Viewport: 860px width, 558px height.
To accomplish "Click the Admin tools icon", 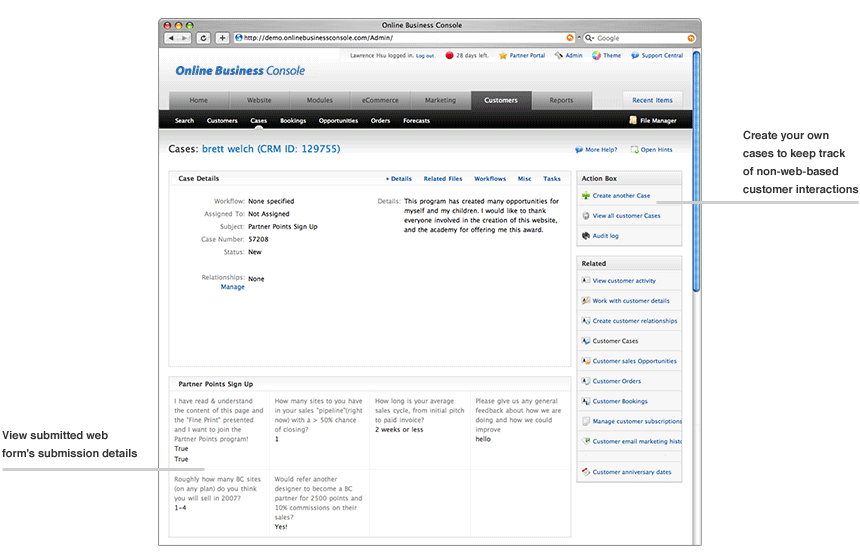I will click(x=558, y=56).
